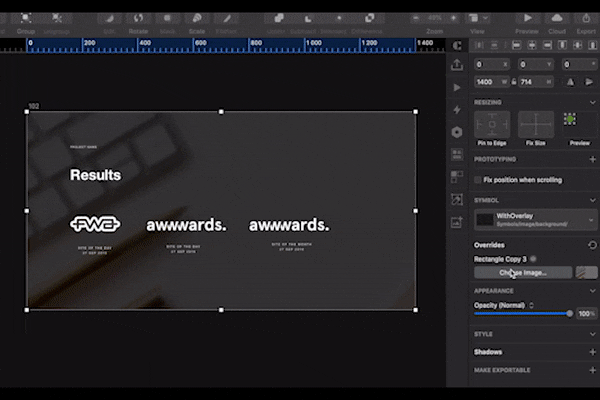Click the rotation angle input field
This screenshot has height=400, width=600.
[579, 65]
